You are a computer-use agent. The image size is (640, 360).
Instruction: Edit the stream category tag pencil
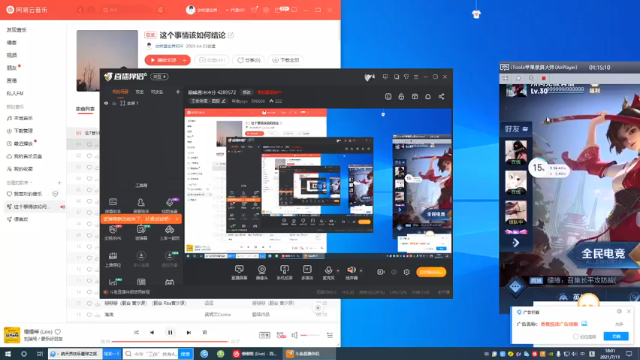(x=223, y=101)
